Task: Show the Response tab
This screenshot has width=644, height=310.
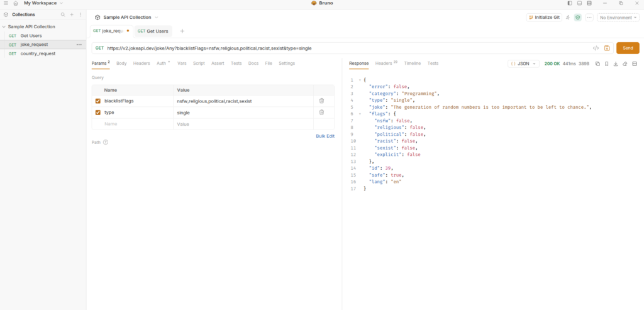Action: click(x=358, y=64)
